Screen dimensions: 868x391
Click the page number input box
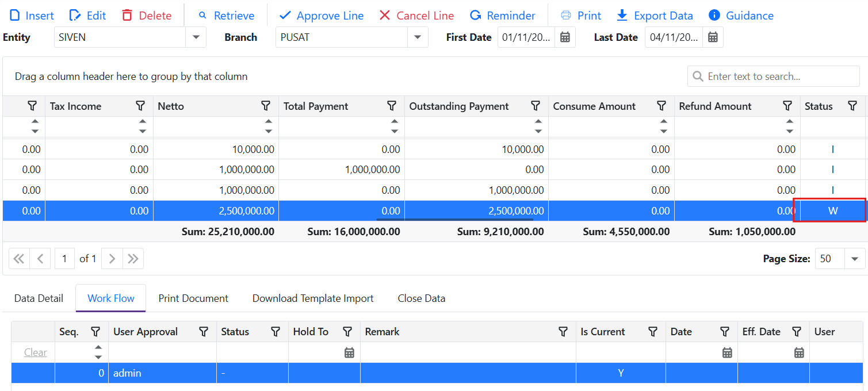tap(64, 259)
